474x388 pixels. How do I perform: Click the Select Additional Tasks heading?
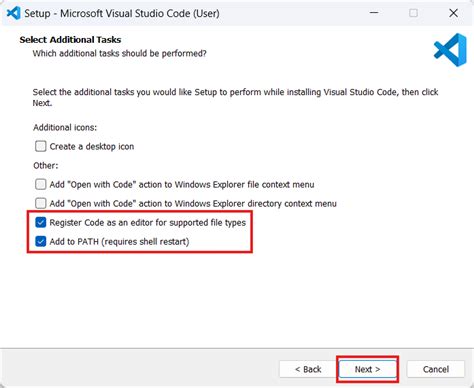point(70,40)
